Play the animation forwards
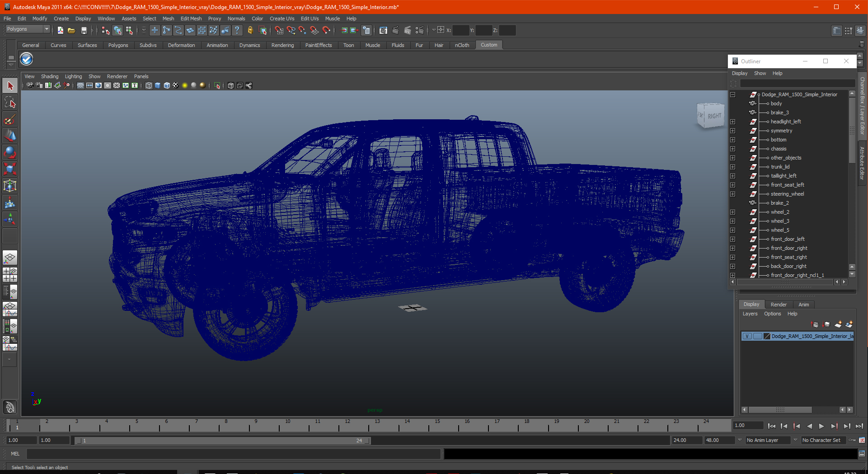The width and height of the screenshot is (868, 474). coord(821,426)
